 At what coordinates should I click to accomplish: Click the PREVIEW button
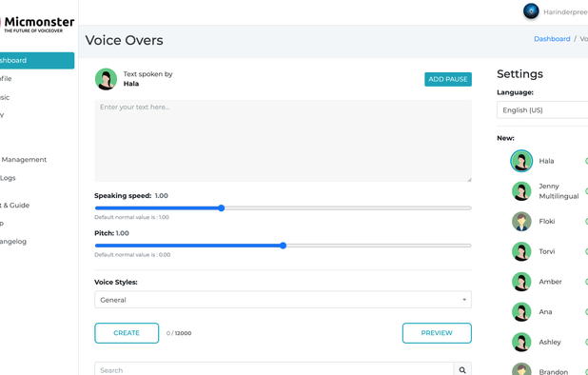(x=437, y=333)
